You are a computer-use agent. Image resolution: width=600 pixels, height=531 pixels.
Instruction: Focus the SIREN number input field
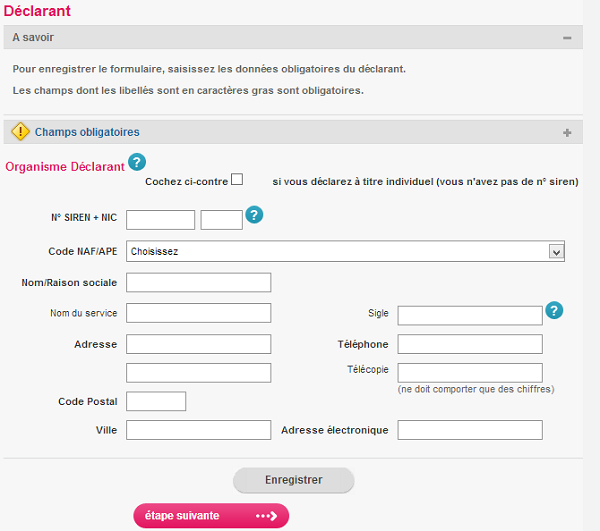click(x=160, y=220)
